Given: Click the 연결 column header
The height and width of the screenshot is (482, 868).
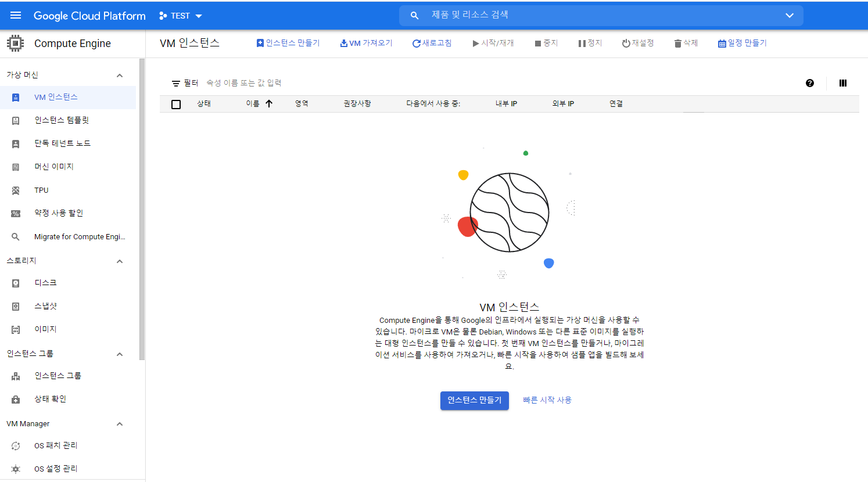Looking at the screenshot, I should coord(616,104).
